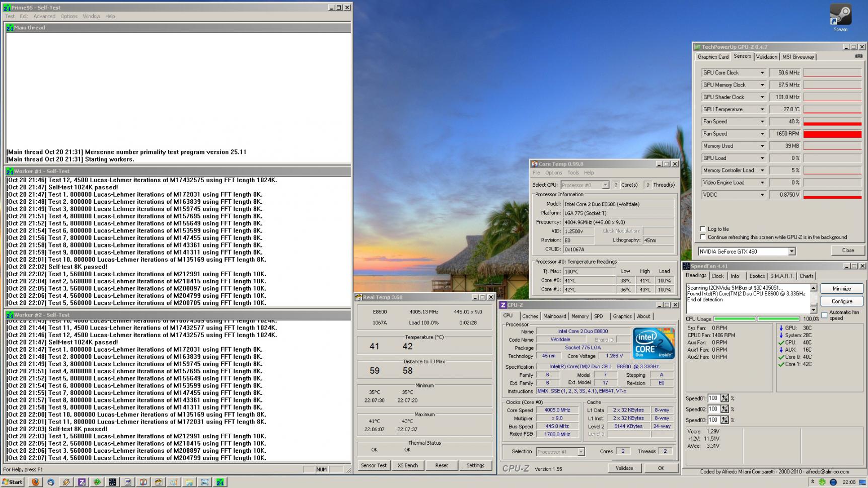Open the S.M.A.R.T. tab in SpeedFan

coord(782,276)
